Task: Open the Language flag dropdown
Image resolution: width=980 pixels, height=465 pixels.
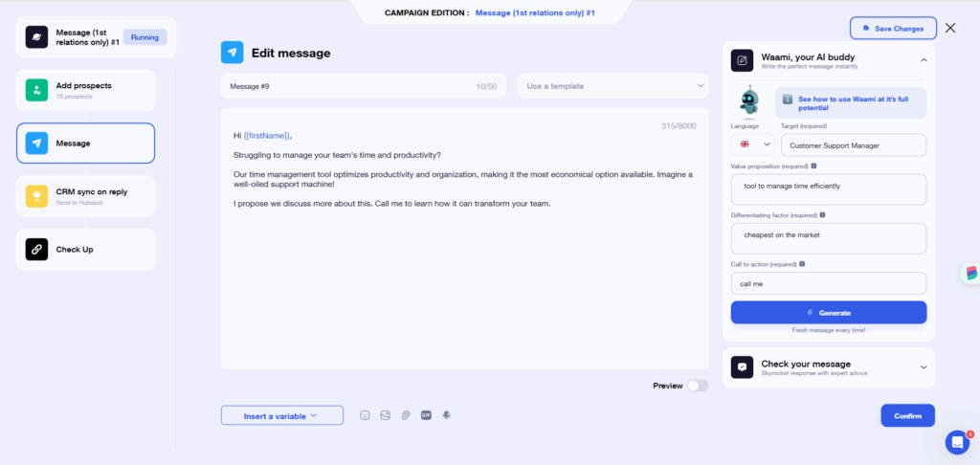Action: [752, 144]
